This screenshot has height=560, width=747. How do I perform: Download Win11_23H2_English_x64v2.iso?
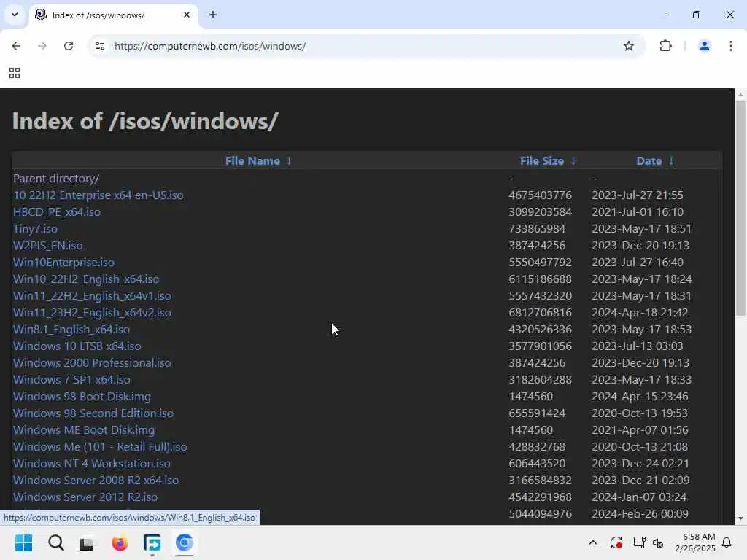pos(92,312)
